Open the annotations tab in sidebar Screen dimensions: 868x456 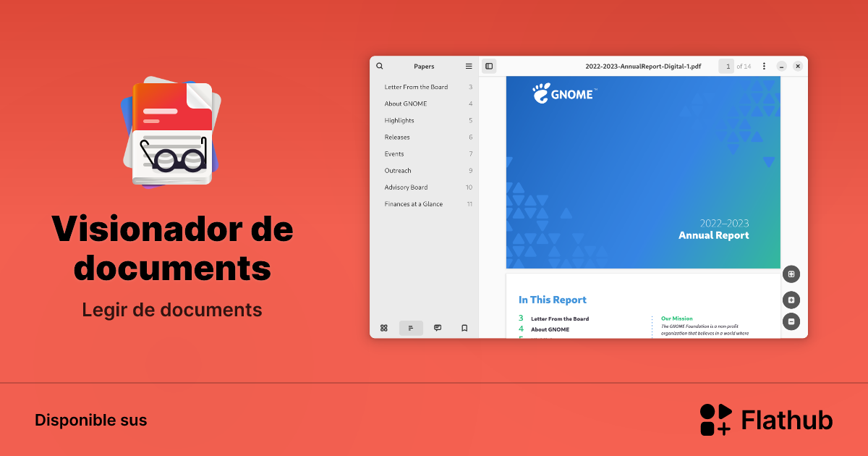(x=438, y=328)
